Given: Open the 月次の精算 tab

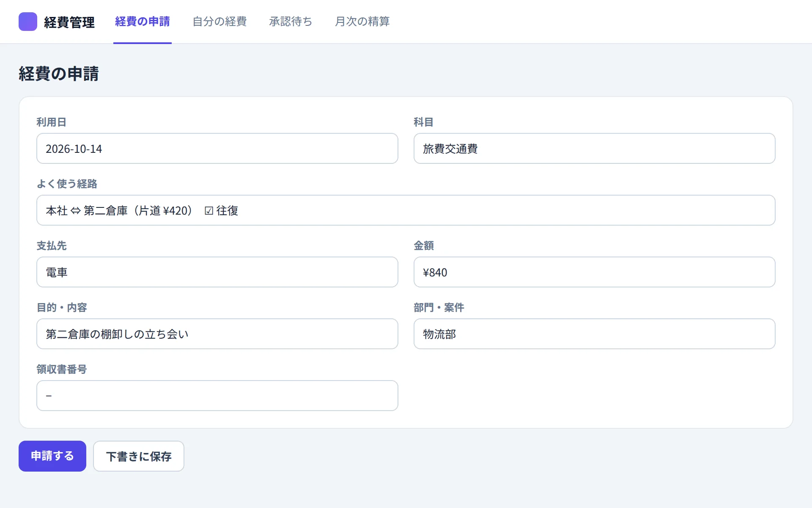Looking at the screenshot, I should pos(362,22).
